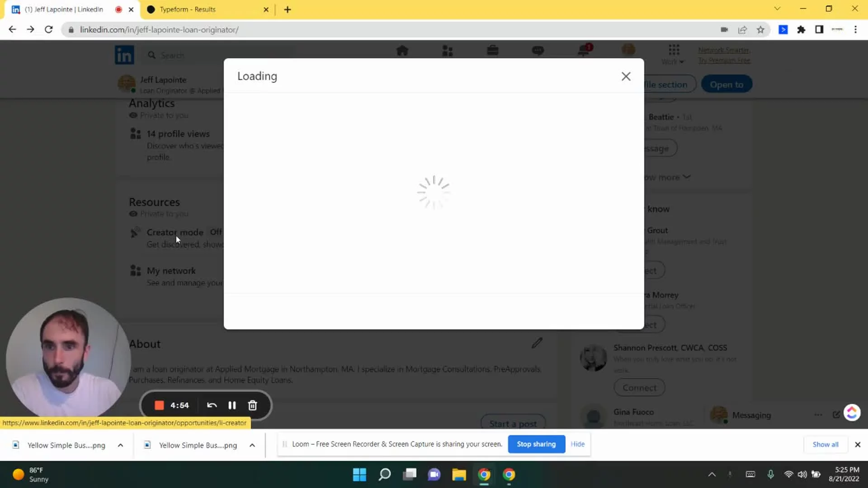The width and height of the screenshot is (868, 488).
Task: Open LinkedIn Jobs briefcase icon
Action: (493, 51)
